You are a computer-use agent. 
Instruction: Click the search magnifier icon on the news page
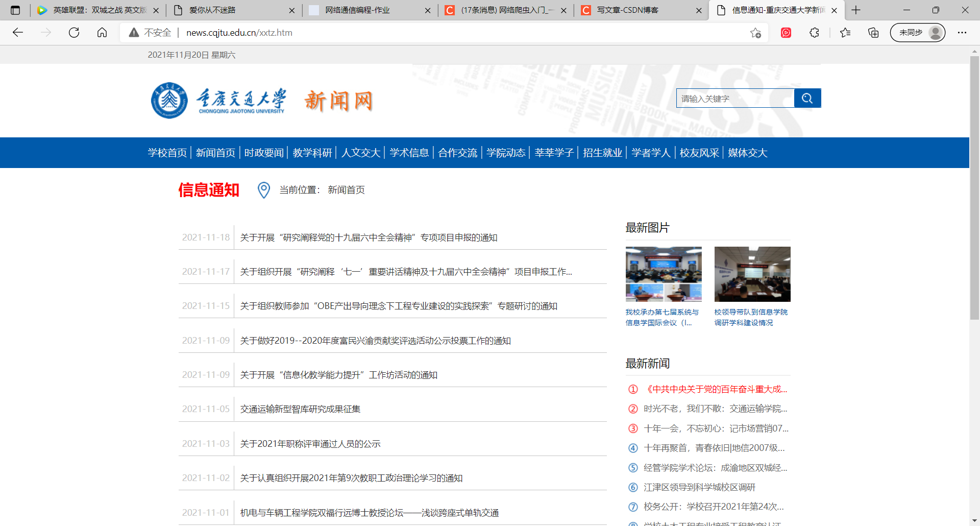(807, 98)
